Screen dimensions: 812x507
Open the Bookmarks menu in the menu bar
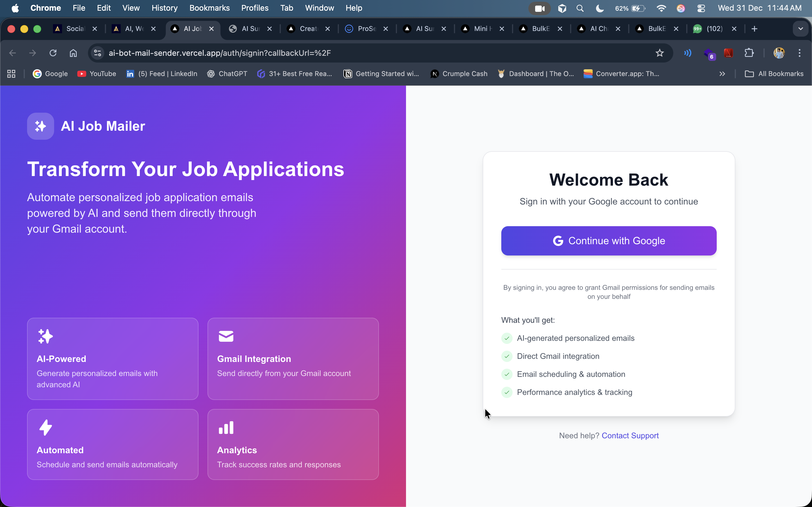[209, 8]
